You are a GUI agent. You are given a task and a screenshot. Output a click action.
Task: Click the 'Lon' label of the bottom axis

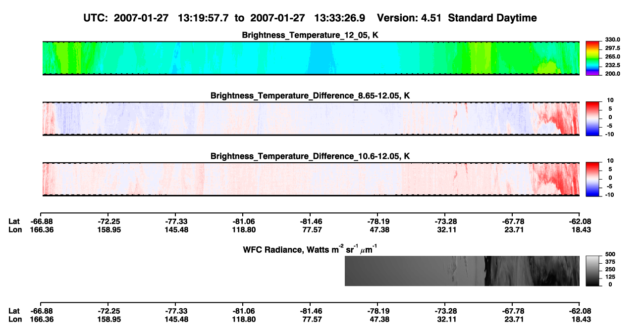15,320
